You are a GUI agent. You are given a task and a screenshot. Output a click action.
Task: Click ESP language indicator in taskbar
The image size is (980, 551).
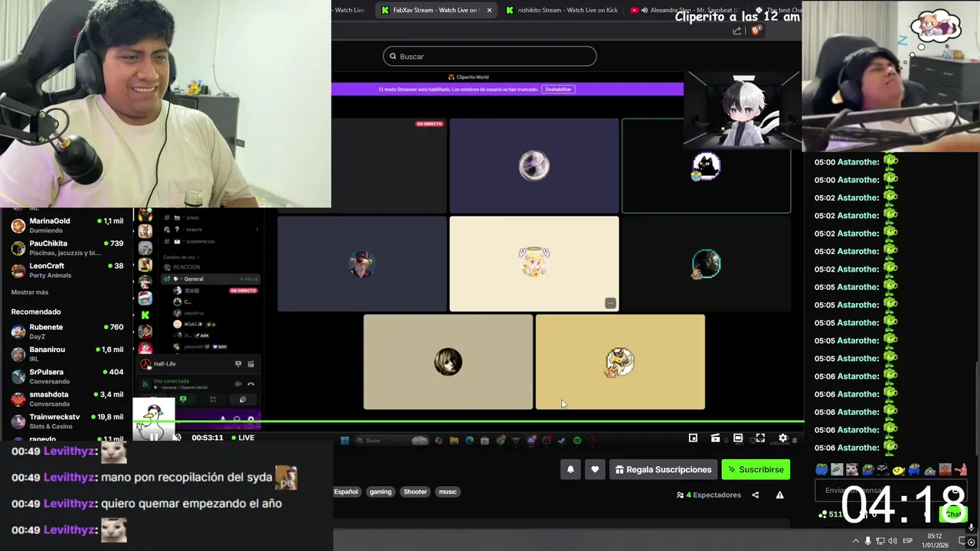point(908,541)
